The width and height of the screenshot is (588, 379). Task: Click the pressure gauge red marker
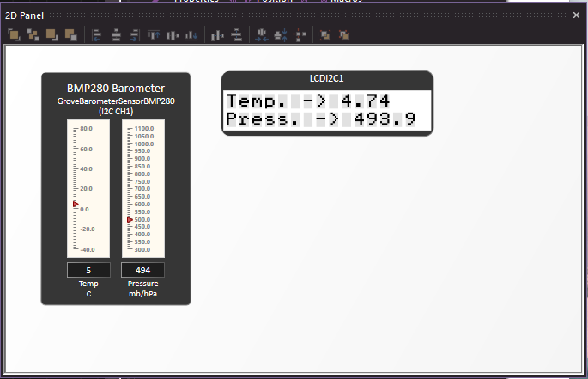[130, 220]
